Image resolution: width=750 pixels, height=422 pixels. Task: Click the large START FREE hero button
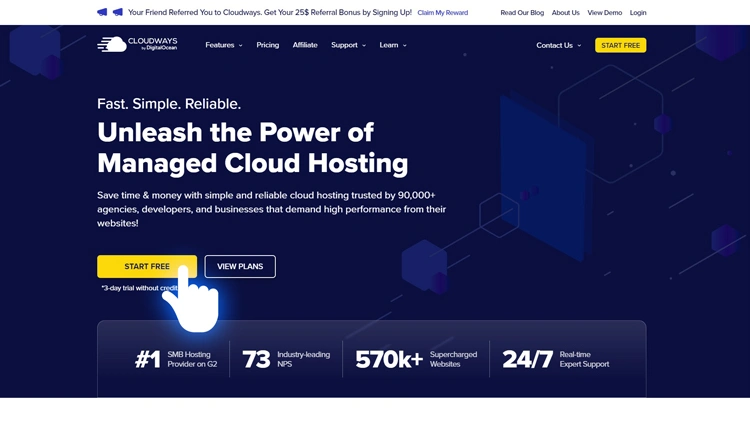147,267
